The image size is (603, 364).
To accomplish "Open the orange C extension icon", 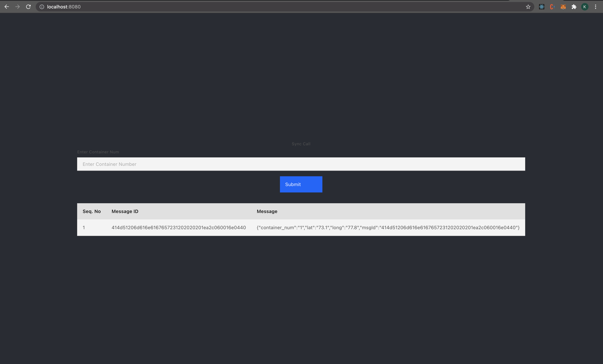I will (552, 7).
